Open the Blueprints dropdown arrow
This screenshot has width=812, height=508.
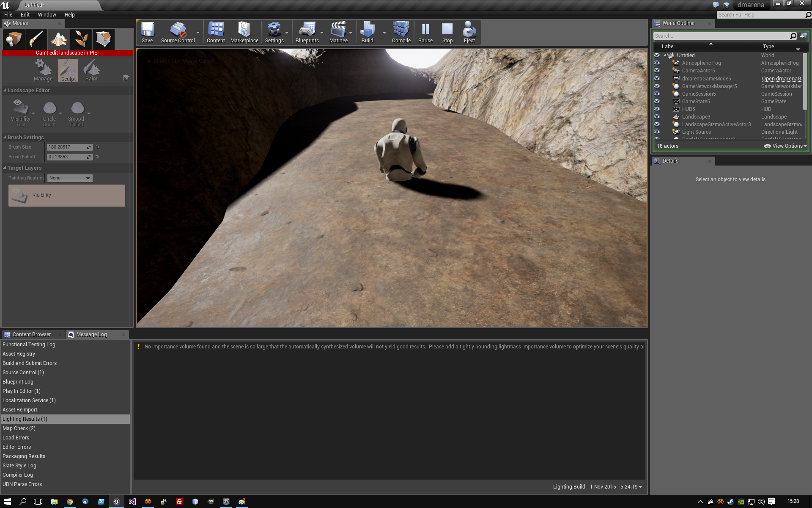pos(322,33)
